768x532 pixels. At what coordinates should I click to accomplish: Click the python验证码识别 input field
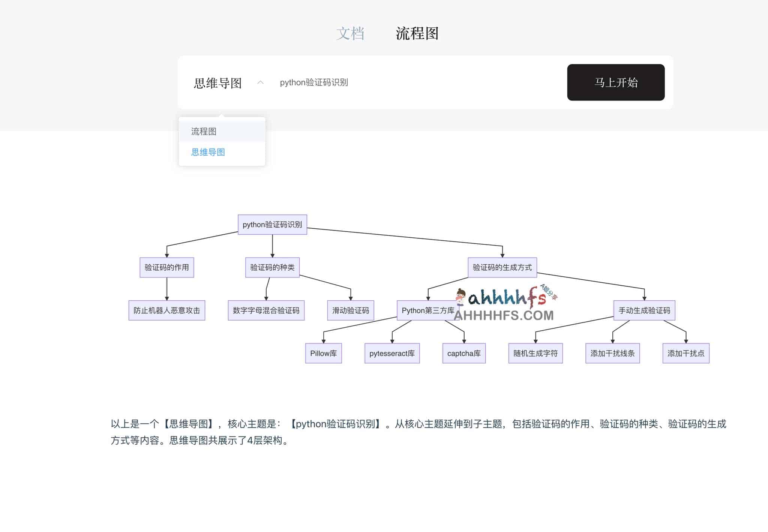(337, 83)
